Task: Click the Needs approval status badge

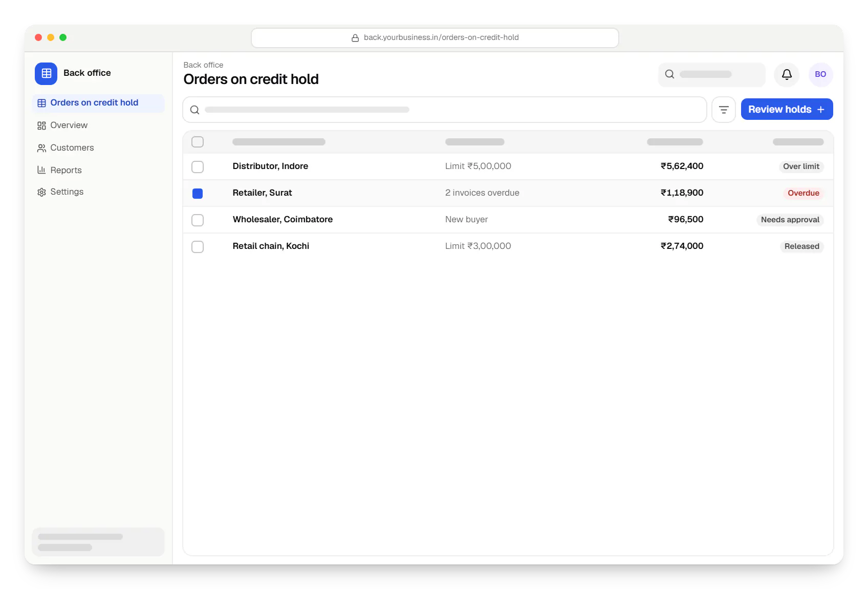Action: (x=790, y=220)
